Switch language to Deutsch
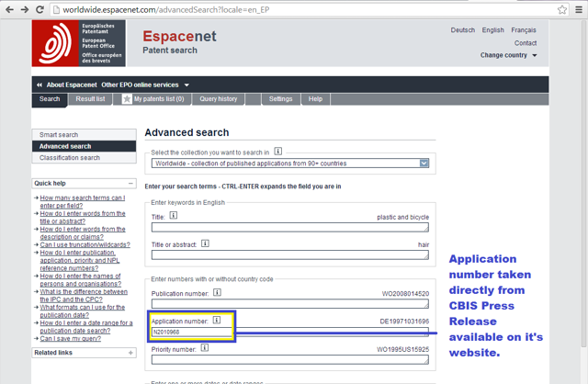The width and height of the screenshot is (588, 384). coord(463,30)
